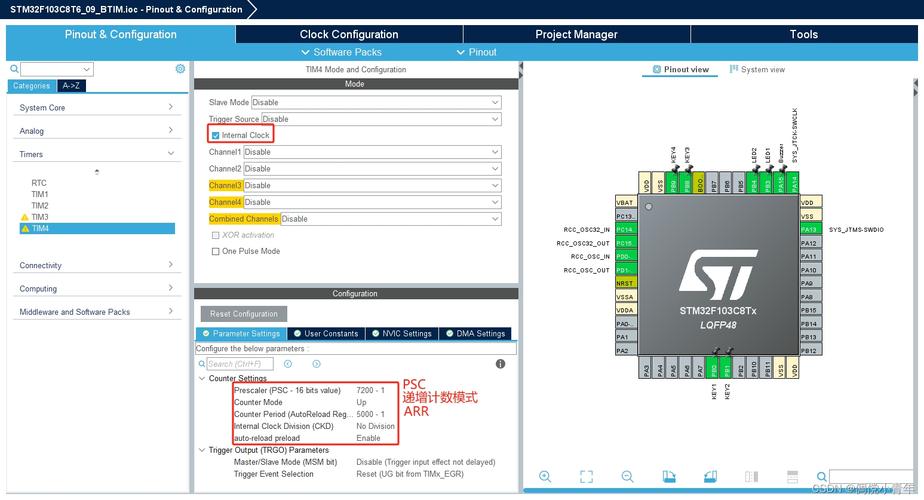Screen dimensions: 924x500
Task: Select the PC14 pin on chip
Action: (x=626, y=229)
